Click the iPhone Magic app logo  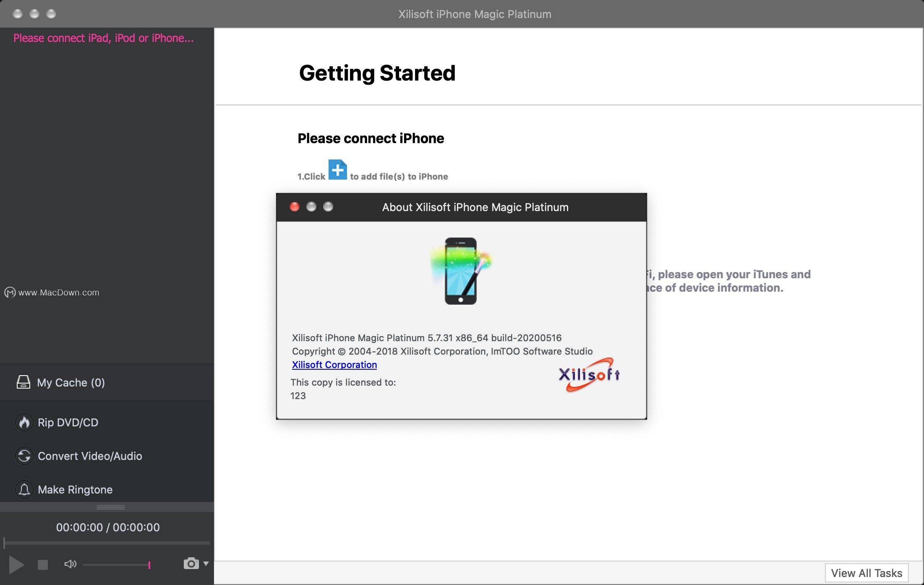coord(461,271)
